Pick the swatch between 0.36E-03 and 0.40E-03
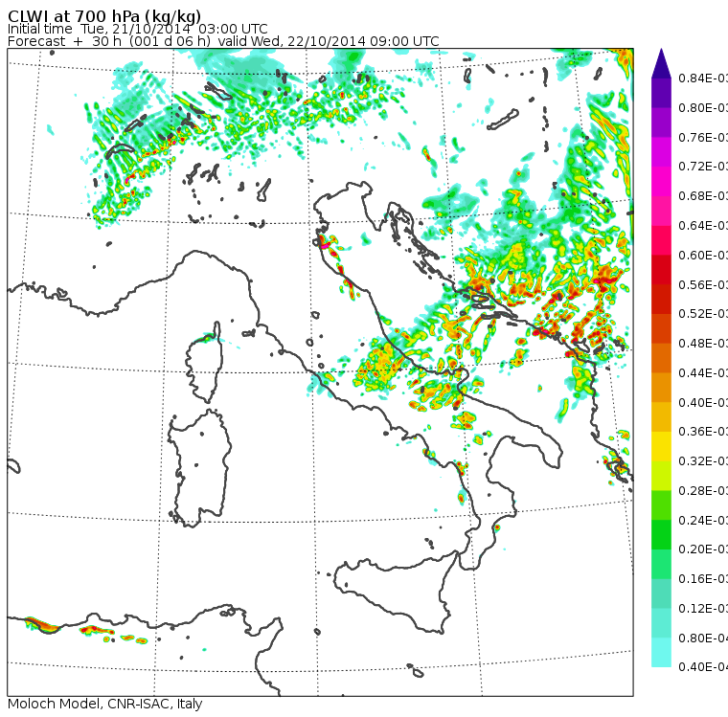The width and height of the screenshot is (728, 717). pyautogui.click(x=661, y=416)
